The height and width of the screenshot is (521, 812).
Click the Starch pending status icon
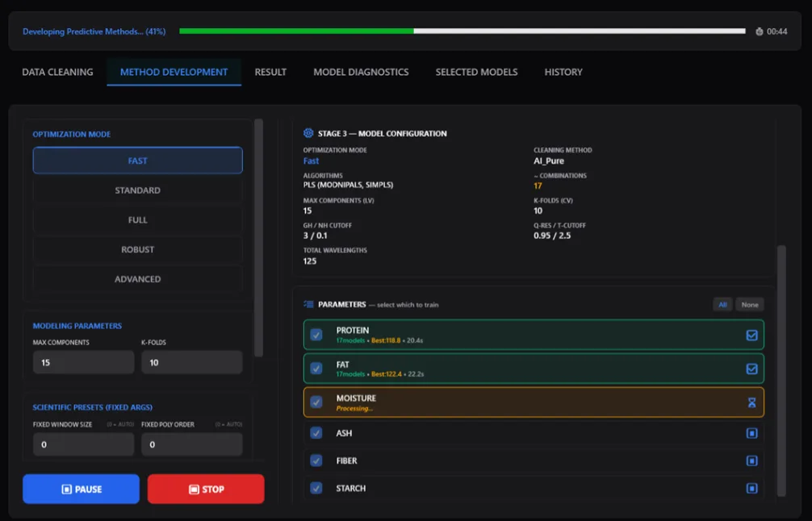(751, 488)
